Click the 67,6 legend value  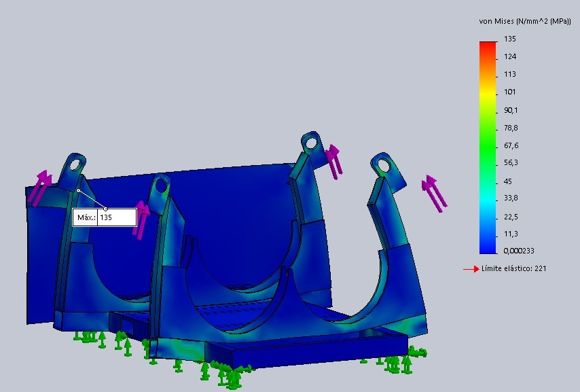511,146
